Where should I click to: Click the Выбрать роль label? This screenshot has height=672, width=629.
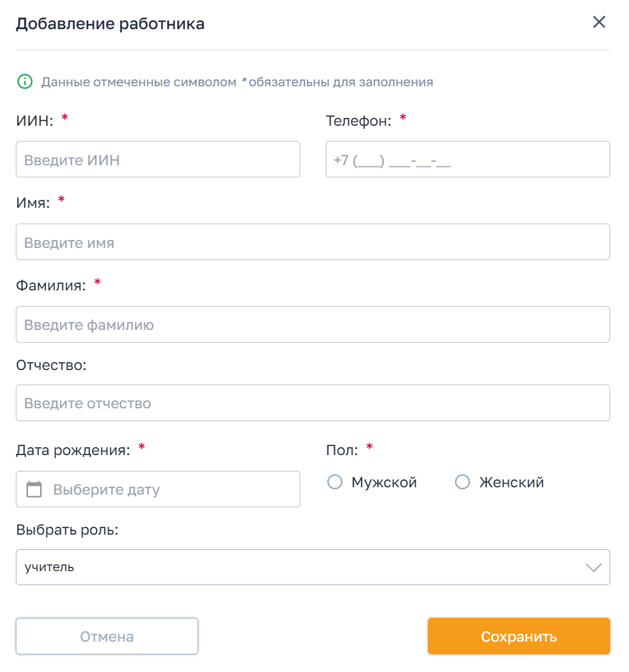point(67,530)
